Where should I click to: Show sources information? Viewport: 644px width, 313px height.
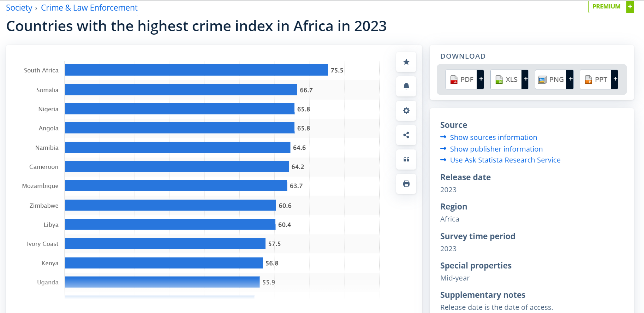(x=493, y=137)
